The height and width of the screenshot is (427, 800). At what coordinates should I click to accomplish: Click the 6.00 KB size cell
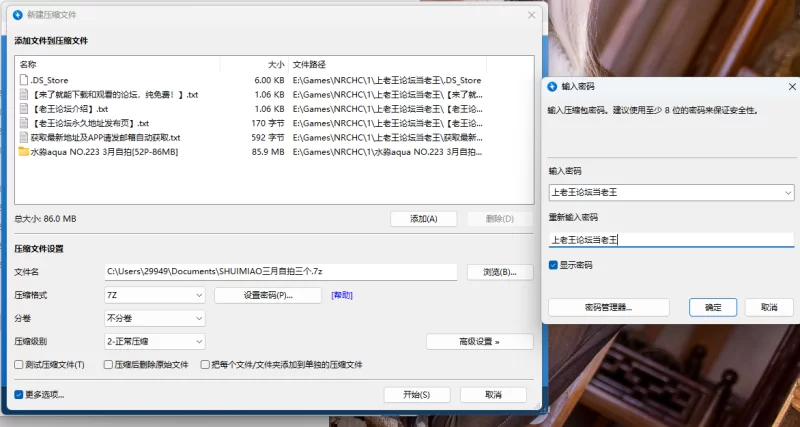point(269,80)
